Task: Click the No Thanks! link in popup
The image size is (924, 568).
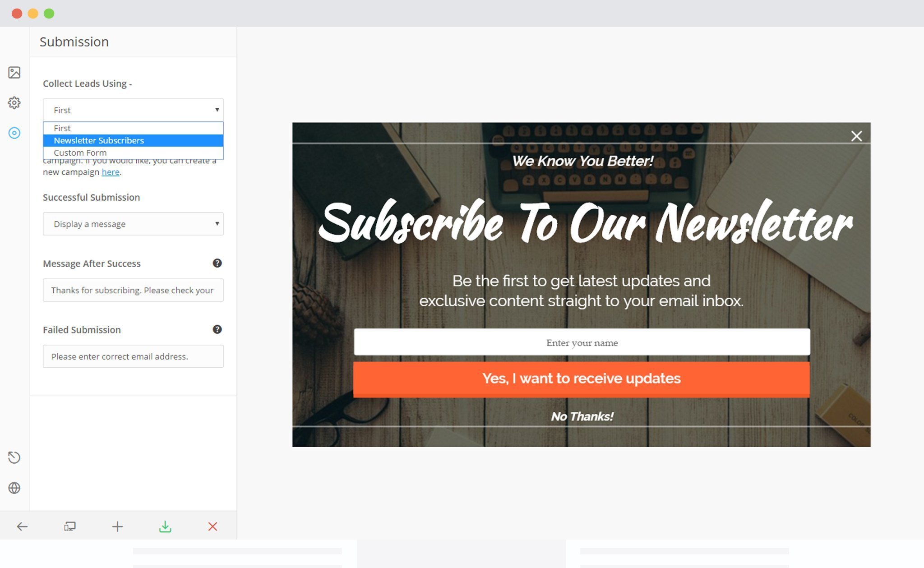Action: pyautogui.click(x=582, y=416)
